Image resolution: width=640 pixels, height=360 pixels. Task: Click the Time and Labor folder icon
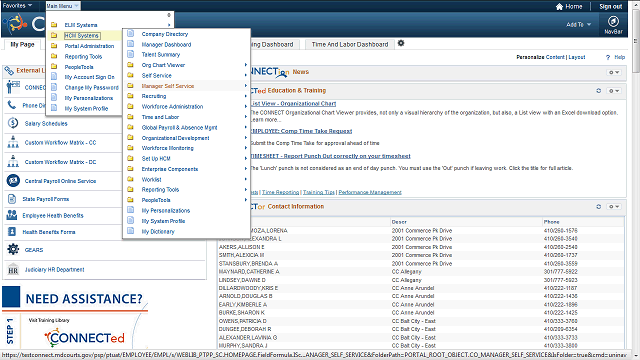(131, 117)
